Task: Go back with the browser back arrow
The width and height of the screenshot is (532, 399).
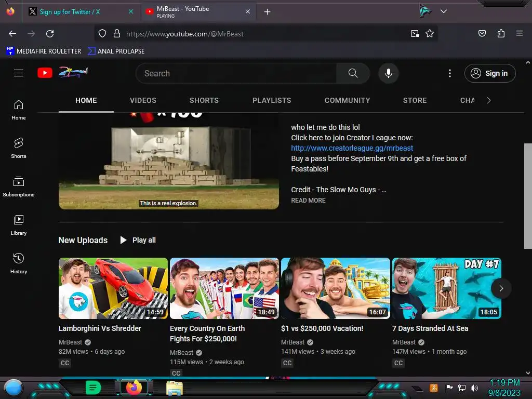Action: (x=12, y=34)
